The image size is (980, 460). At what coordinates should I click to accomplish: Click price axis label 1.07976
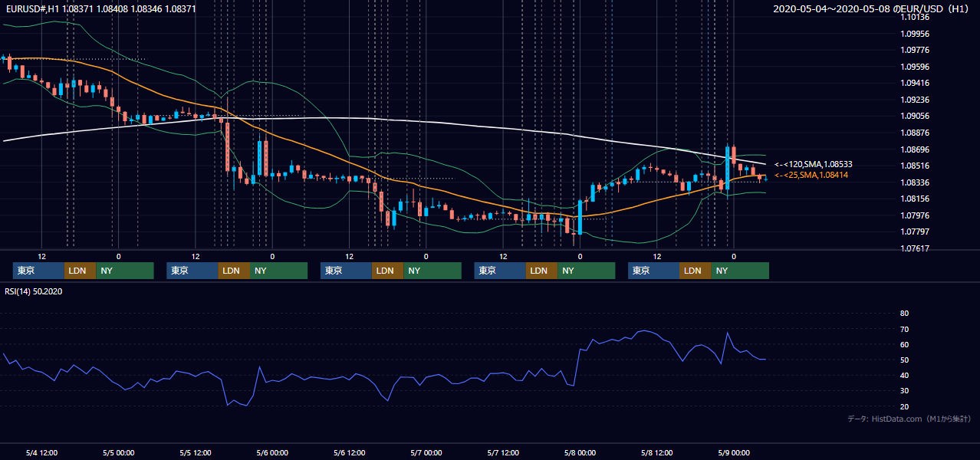pyautogui.click(x=915, y=215)
